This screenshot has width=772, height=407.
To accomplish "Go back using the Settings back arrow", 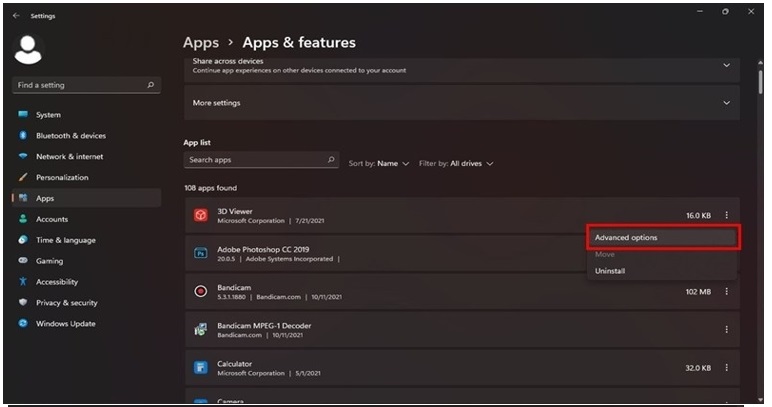I will click(x=15, y=16).
